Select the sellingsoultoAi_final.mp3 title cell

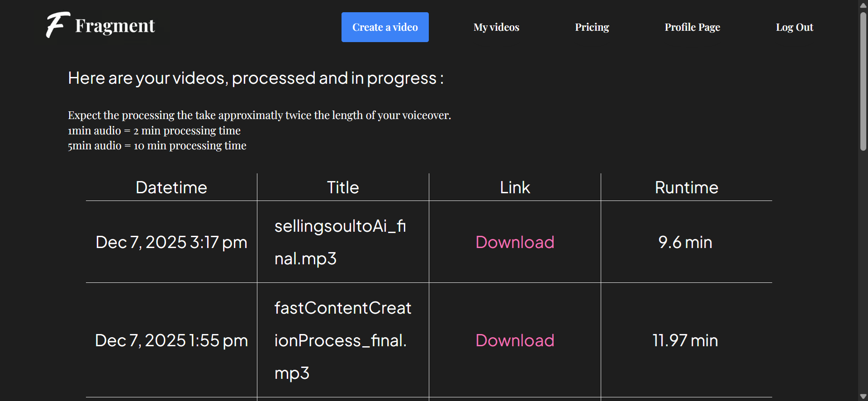[x=342, y=242]
